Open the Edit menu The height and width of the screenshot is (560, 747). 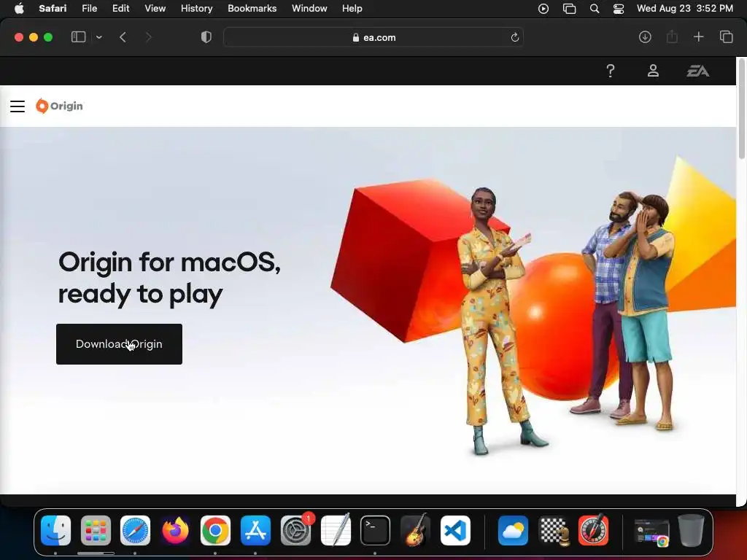pyautogui.click(x=121, y=9)
